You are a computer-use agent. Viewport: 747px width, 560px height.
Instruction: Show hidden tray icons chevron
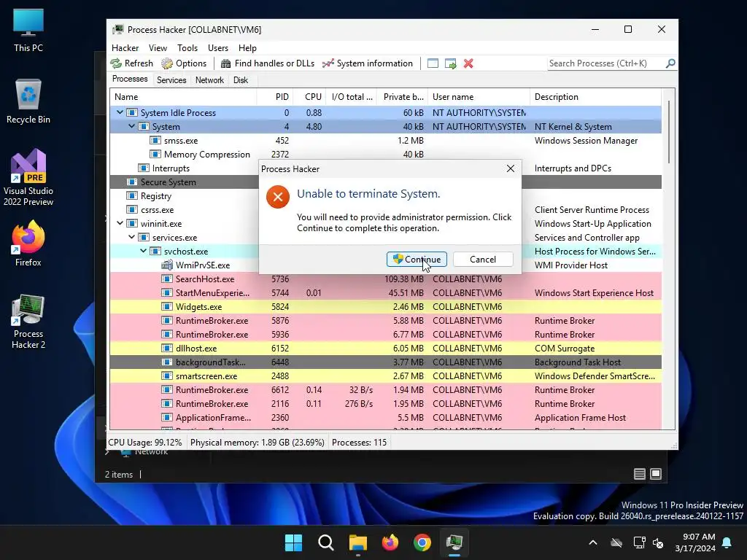click(x=593, y=542)
